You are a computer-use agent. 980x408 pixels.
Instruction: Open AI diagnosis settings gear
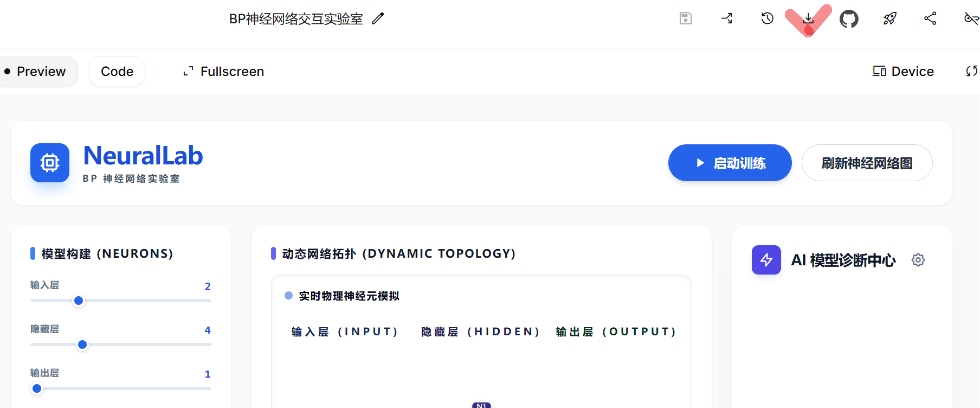tap(918, 260)
